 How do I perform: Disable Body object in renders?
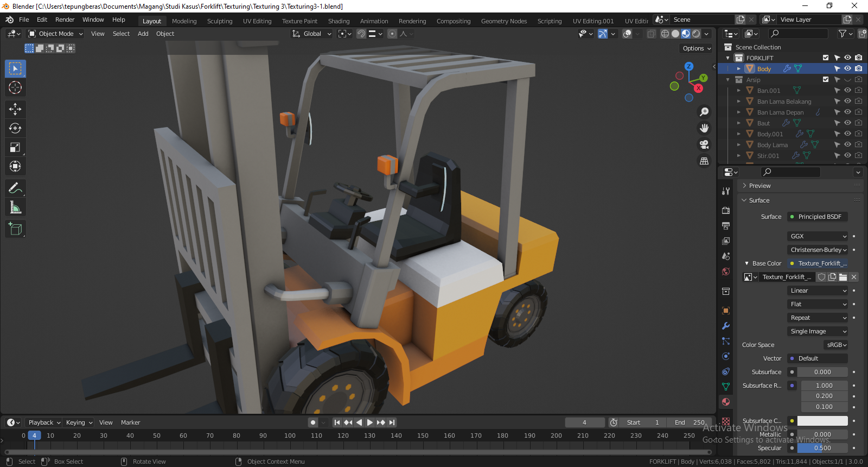coord(858,68)
